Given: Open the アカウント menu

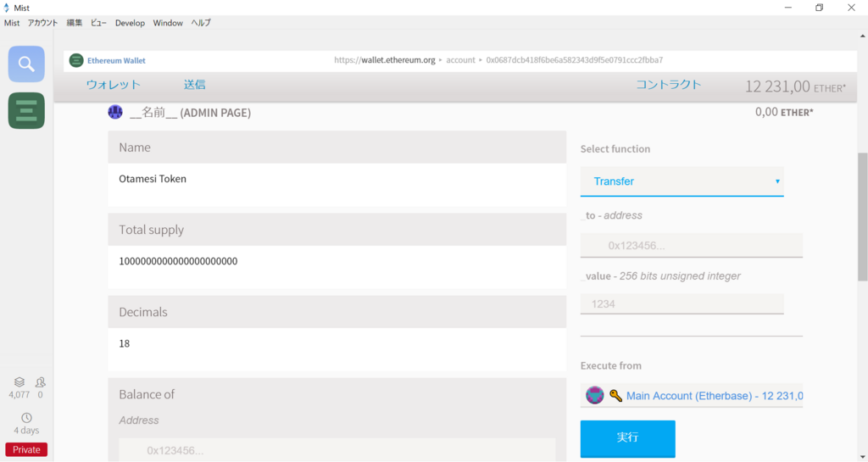Looking at the screenshot, I should [x=42, y=23].
